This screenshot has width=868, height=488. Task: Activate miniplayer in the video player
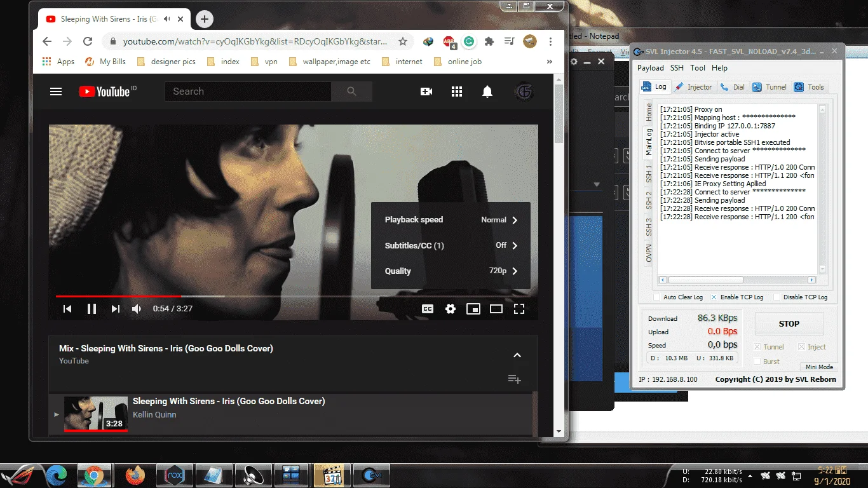click(473, 309)
